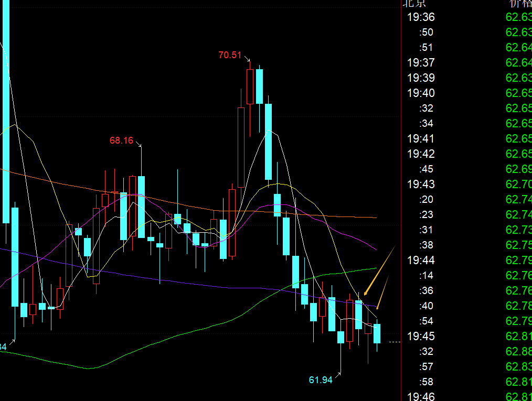Screen dimensions: 532x401
Task: Click the 价格 price column header
Action: (519, 3)
